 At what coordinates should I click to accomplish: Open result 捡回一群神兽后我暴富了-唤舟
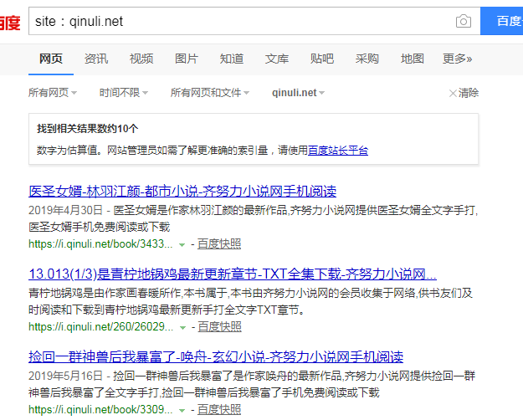click(216, 356)
